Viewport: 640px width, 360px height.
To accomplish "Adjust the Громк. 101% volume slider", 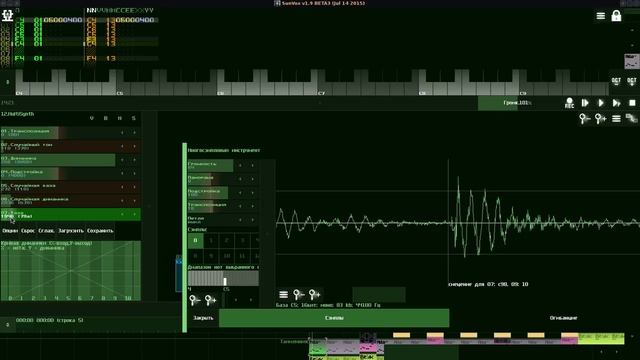I will [517, 103].
